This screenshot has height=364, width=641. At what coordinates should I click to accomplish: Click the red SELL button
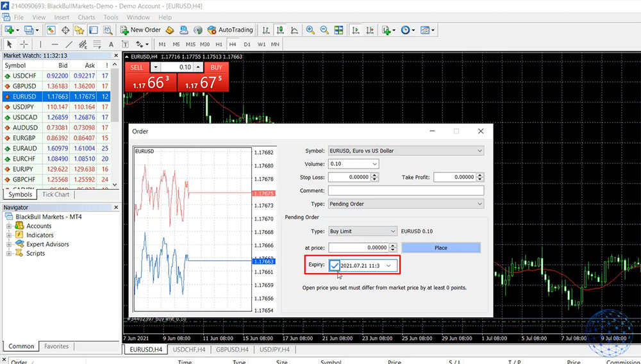(x=137, y=67)
